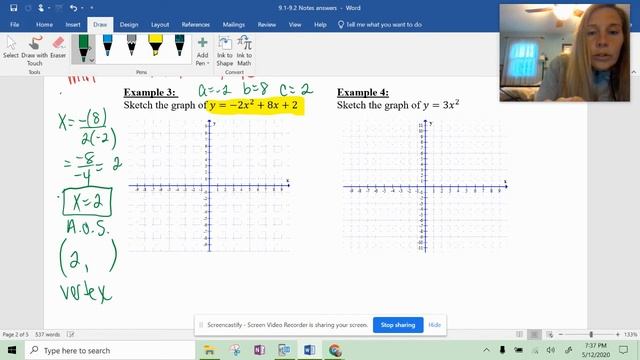
Task: Switch to the Home ribbon tab
Action: coord(44,24)
